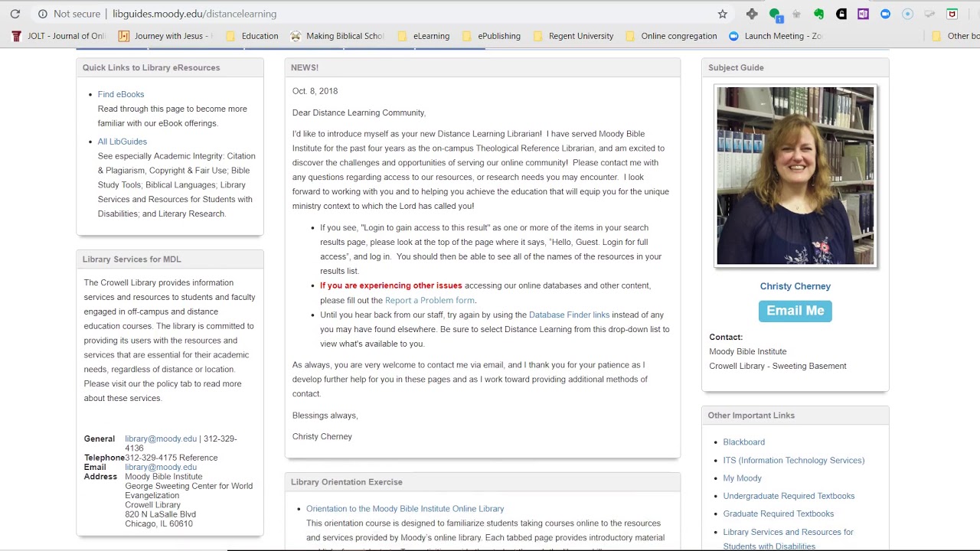
Task: Open the Zoom extension in the toolbar
Action: tap(885, 14)
